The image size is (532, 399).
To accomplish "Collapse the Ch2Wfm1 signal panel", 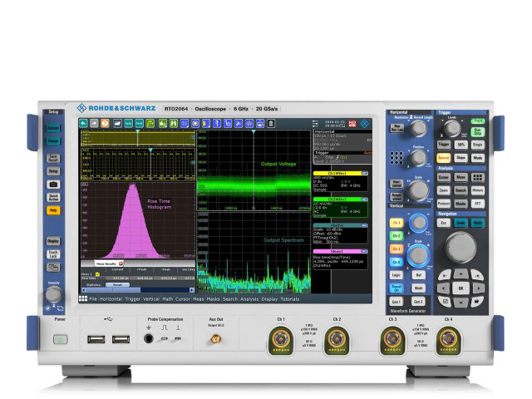I will (367, 199).
